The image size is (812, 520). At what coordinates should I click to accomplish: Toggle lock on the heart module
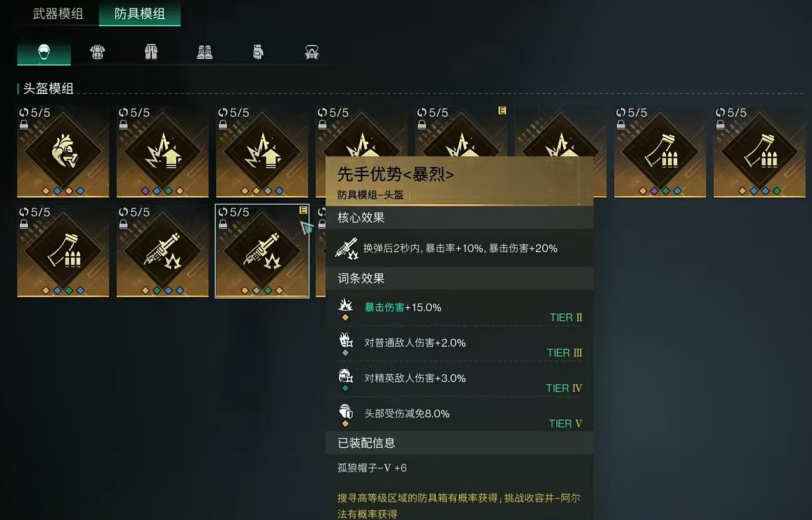[x=24, y=125]
